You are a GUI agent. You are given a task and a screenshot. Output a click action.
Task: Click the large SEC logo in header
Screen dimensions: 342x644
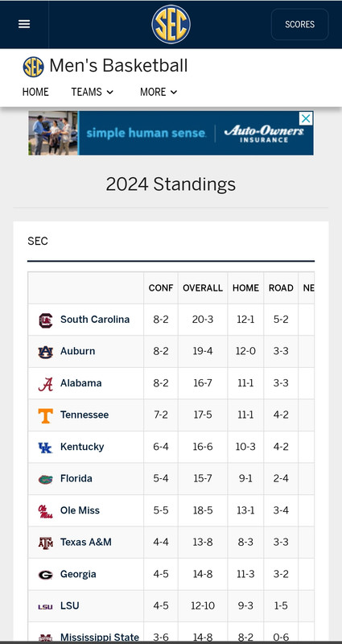tap(171, 24)
